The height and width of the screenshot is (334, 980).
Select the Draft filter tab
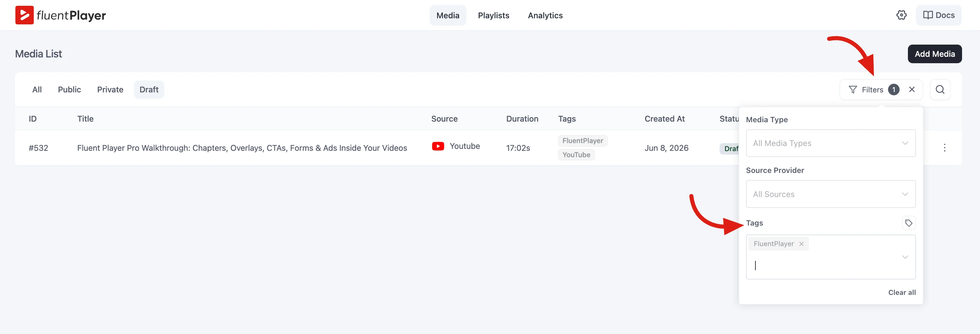tap(149, 90)
